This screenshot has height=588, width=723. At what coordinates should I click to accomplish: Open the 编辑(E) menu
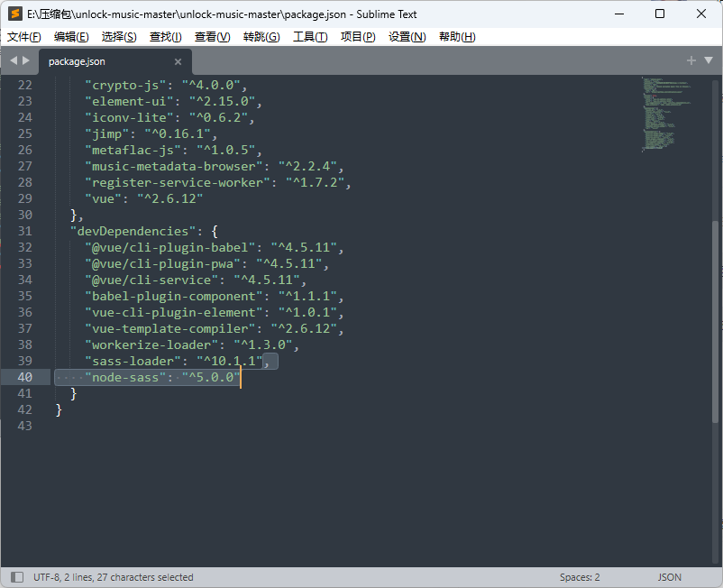point(71,37)
